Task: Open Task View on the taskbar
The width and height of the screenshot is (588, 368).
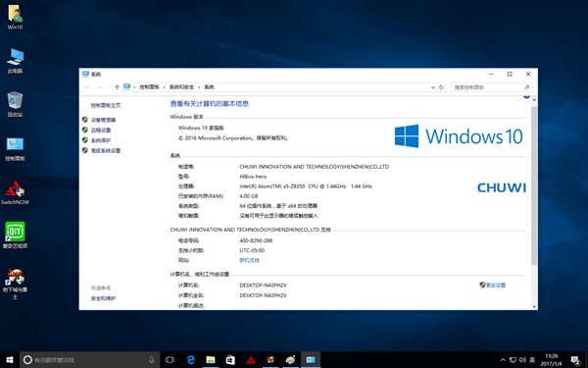Action: [x=170, y=360]
